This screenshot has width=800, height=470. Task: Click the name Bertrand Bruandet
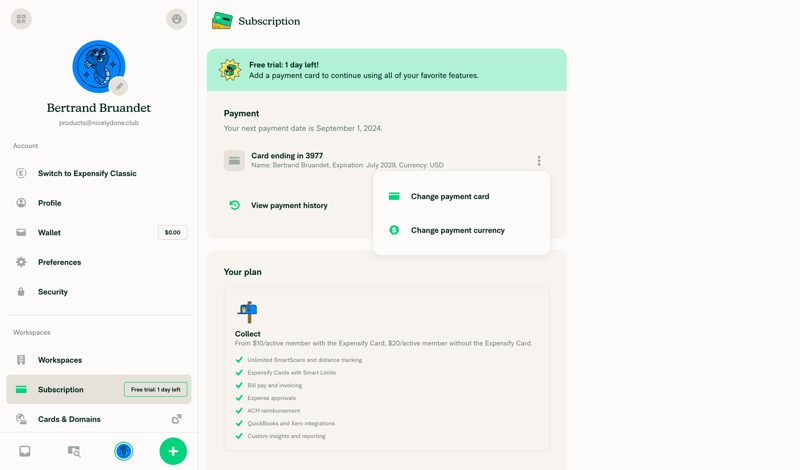coord(98,108)
